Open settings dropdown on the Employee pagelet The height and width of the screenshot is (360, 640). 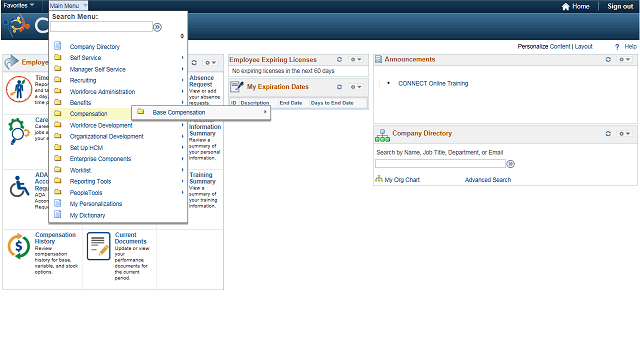coord(211,62)
